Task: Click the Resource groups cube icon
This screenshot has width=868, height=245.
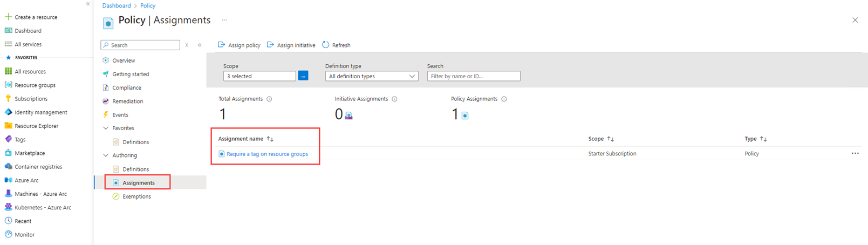Action: click(8, 85)
